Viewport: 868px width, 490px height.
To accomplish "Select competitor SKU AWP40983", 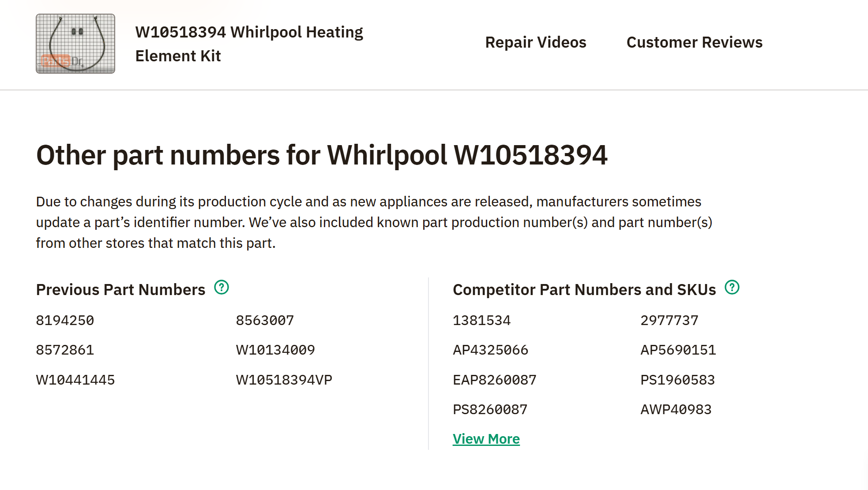I will 676,410.
